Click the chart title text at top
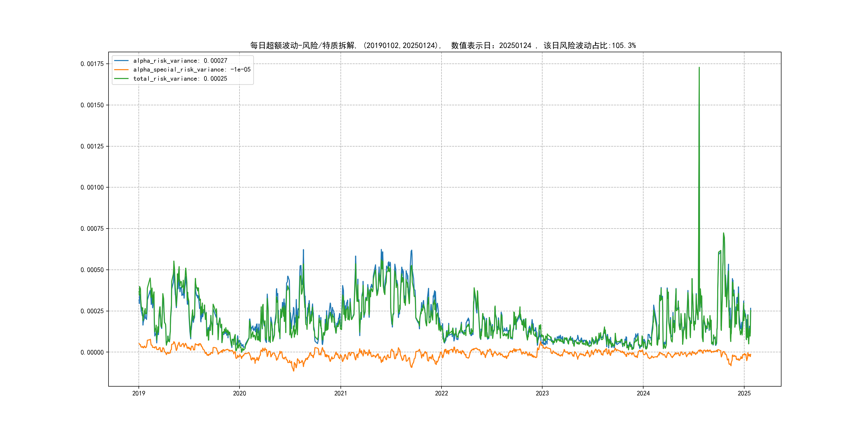 click(443, 46)
